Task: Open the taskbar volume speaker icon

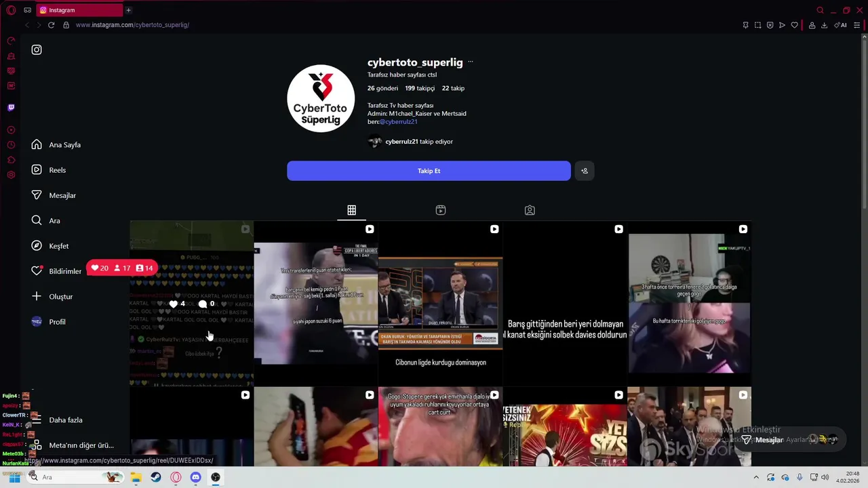Action: click(x=825, y=477)
